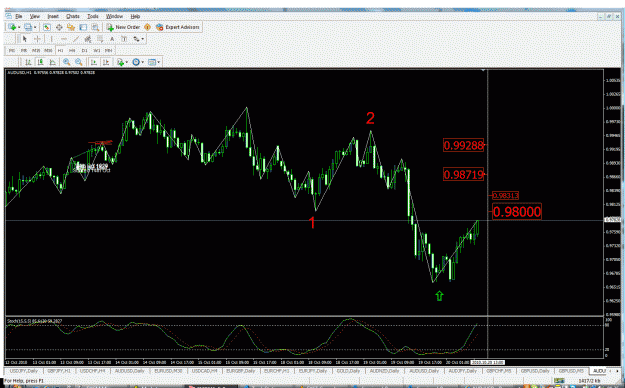The height and width of the screenshot is (388, 625).
Task: Open the Help menu
Action: pos(135,16)
